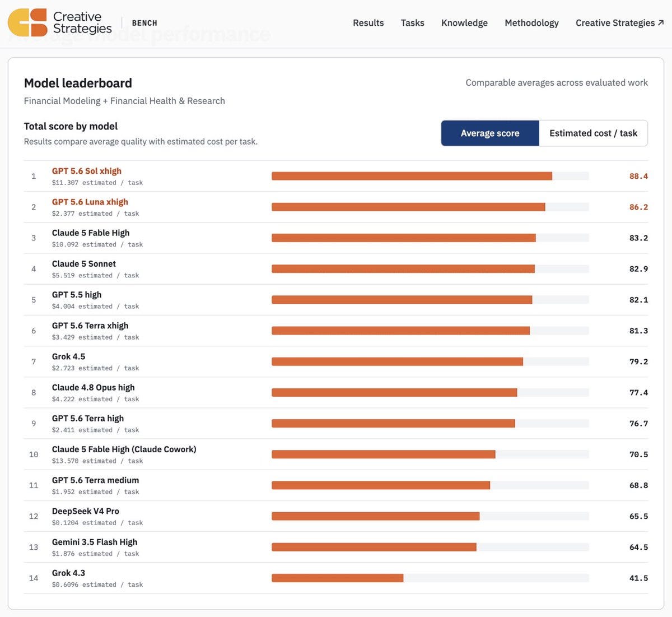
Task: Click Gemini 3.5 Flash High model name
Action: 95,542
